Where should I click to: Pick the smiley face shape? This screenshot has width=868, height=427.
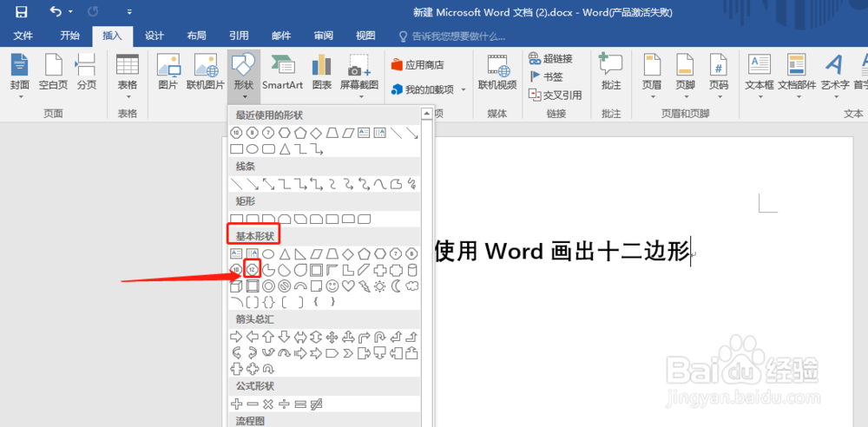click(x=332, y=286)
